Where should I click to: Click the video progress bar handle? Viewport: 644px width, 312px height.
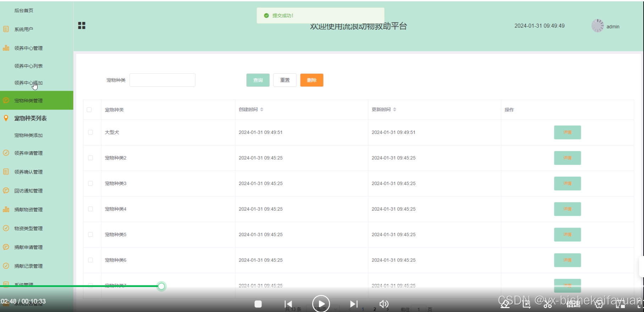[161, 286]
